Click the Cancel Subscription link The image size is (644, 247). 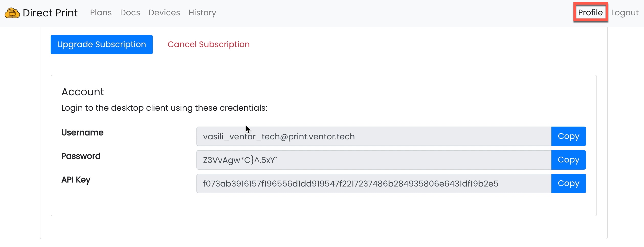click(x=208, y=44)
